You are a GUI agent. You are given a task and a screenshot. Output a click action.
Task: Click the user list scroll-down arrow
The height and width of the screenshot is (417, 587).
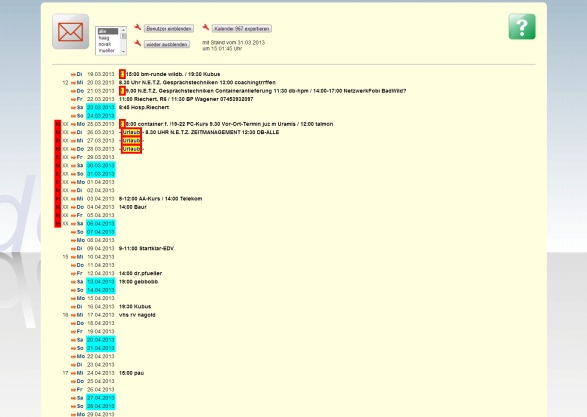(x=123, y=52)
